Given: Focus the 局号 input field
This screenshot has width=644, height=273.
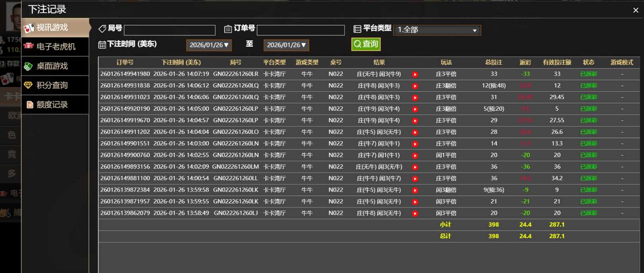Looking at the screenshot, I should point(170,30).
